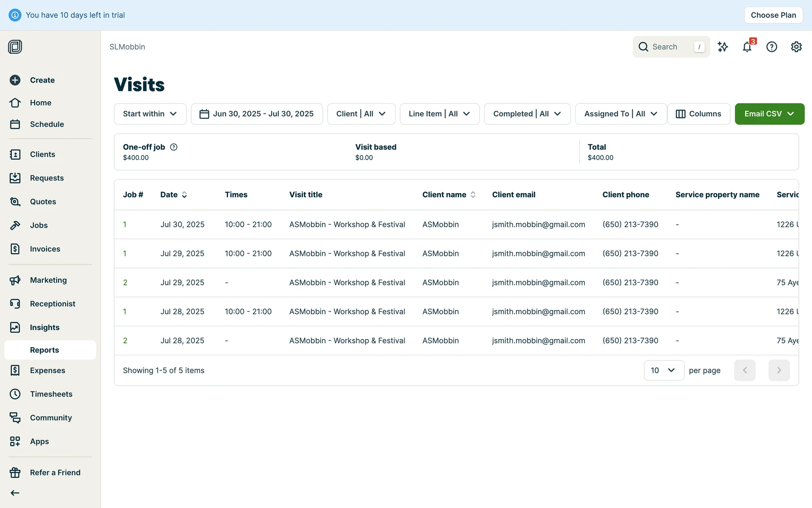Viewport: 812px width, 508px height.
Task: Click the AI sparkle assistant icon
Action: tap(723, 47)
